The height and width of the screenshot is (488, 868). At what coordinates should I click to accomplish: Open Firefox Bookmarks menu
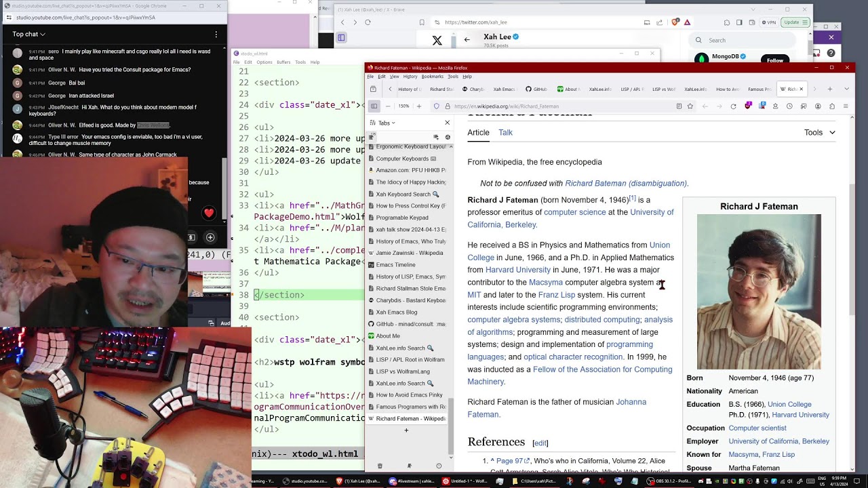pyautogui.click(x=432, y=77)
